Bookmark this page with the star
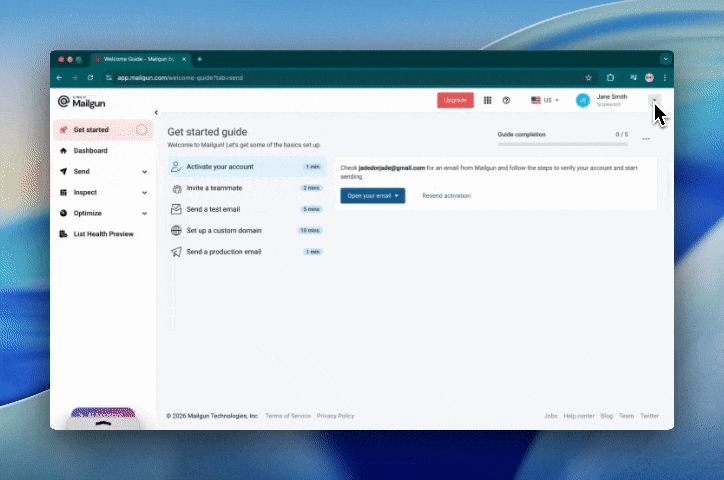The image size is (724, 480). [588, 78]
